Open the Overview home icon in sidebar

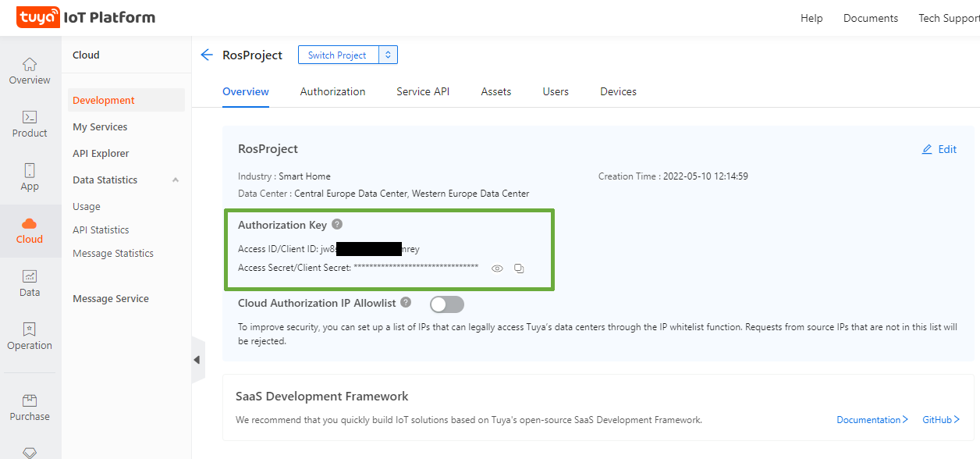[30, 64]
